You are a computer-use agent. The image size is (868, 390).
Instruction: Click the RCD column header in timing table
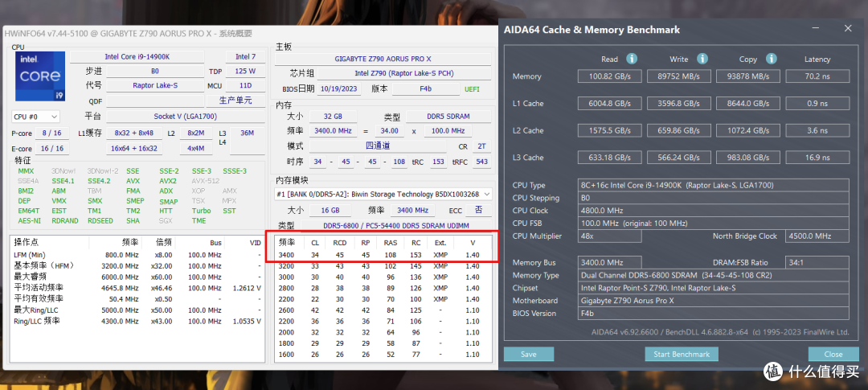[339, 243]
